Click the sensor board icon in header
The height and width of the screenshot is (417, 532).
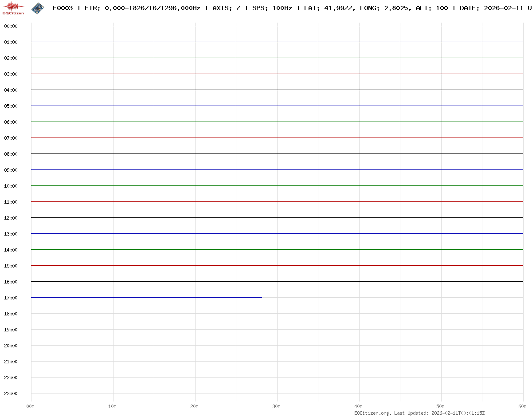click(x=37, y=8)
